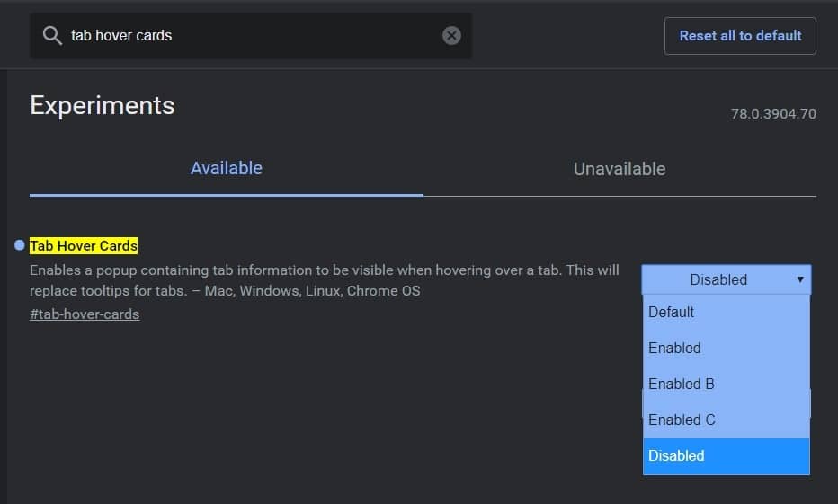This screenshot has height=504, width=838.
Task: Select the highlighted Disabled option in list
Action: (727, 456)
